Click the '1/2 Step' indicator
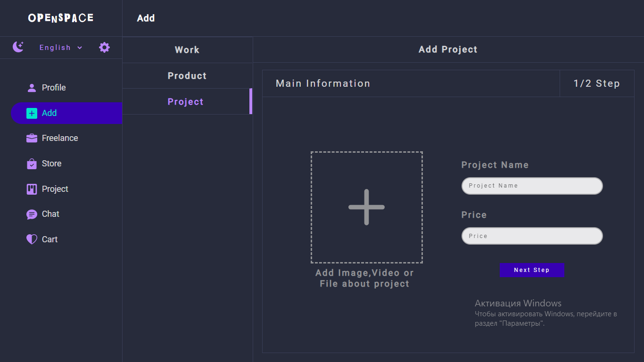The width and height of the screenshot is (644, 362). (x=596, y=83)
